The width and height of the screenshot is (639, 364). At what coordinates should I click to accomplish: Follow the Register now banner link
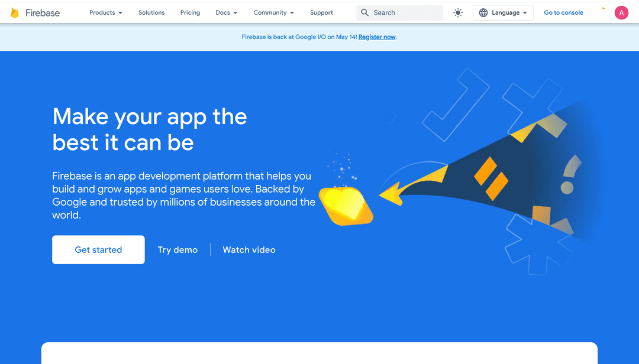tap(377, 37)
